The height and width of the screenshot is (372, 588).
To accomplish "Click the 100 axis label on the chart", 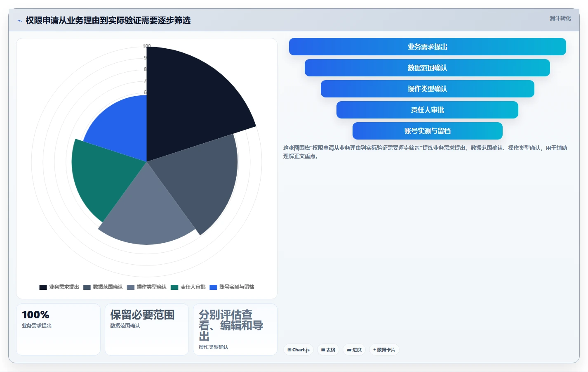I will (147, 46).
